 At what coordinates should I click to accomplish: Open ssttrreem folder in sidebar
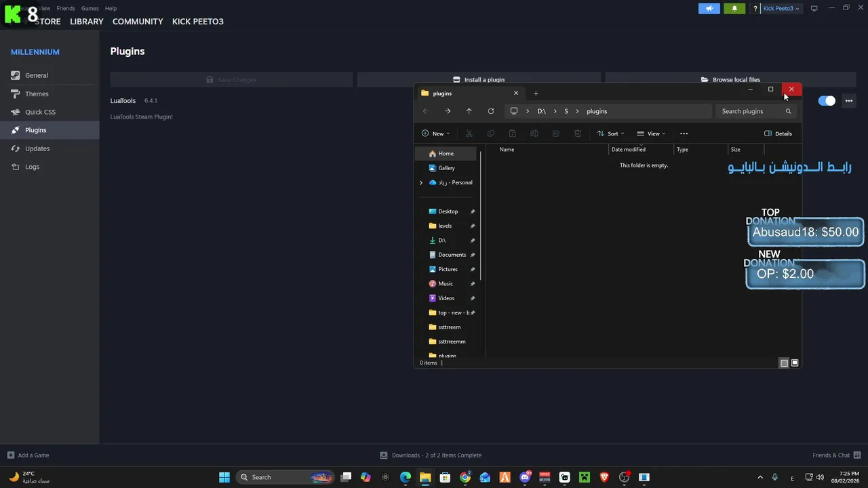(x=448, y=327)
